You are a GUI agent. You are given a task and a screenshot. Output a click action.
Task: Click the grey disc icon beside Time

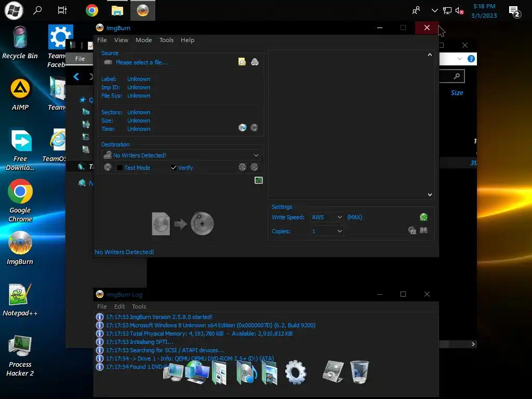pyautogui.click(x=254, y=128)
